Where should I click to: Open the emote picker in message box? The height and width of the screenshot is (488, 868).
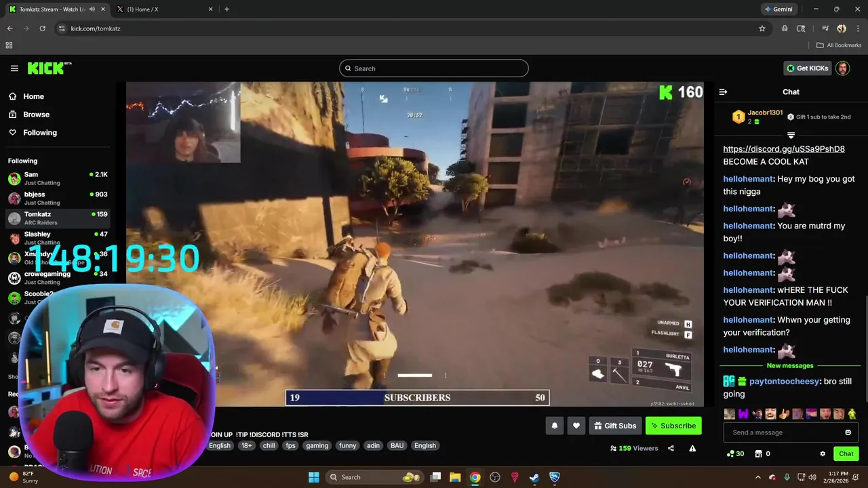tap(848, 432)
